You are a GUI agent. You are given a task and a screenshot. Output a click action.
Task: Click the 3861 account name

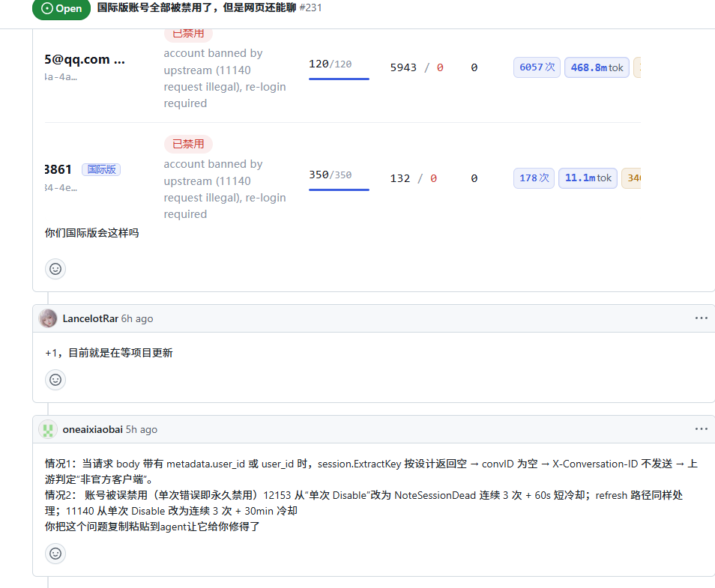click(x=58, y=169)
